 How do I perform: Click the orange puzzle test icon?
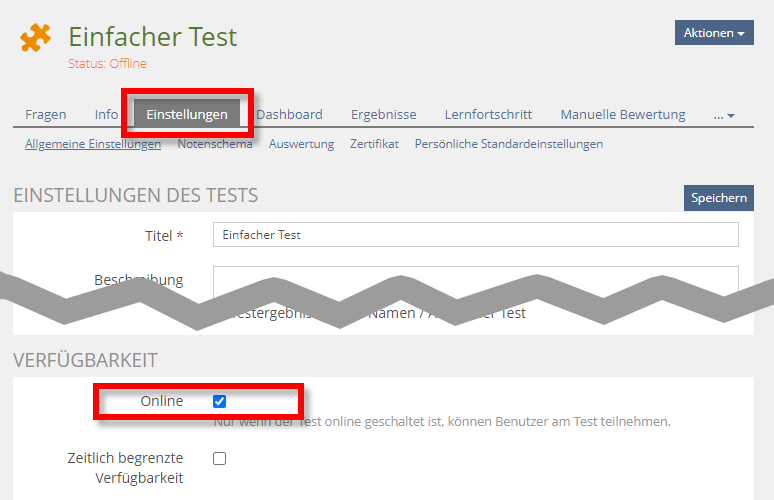tap(35, 38)
